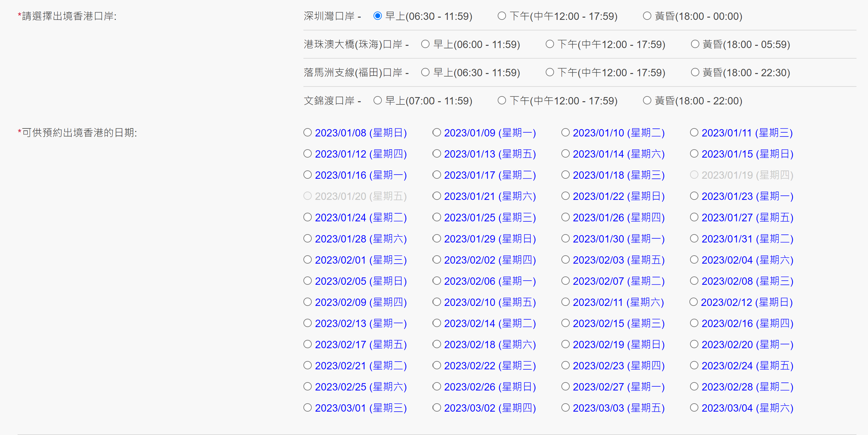Pick date 2023/02/04 (星期六)
Screen dimensions: 868x435
(694, 260)
